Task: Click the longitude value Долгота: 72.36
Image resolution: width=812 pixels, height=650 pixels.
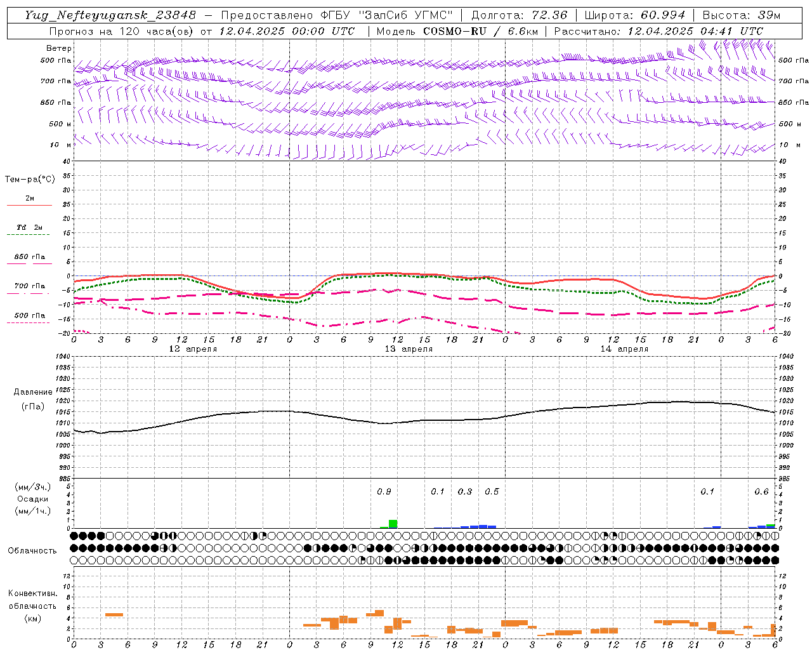Action: 520,15
